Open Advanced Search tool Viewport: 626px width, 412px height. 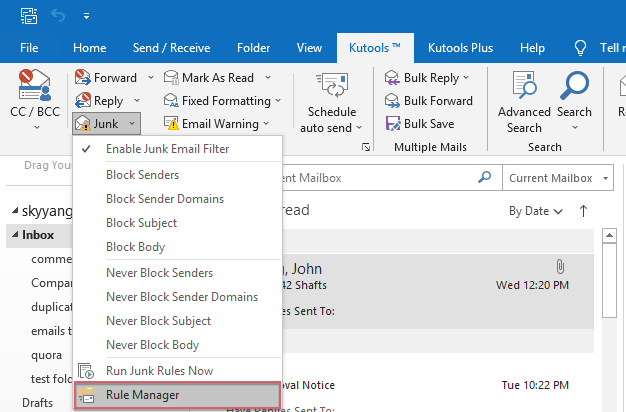tap(524, 103)
